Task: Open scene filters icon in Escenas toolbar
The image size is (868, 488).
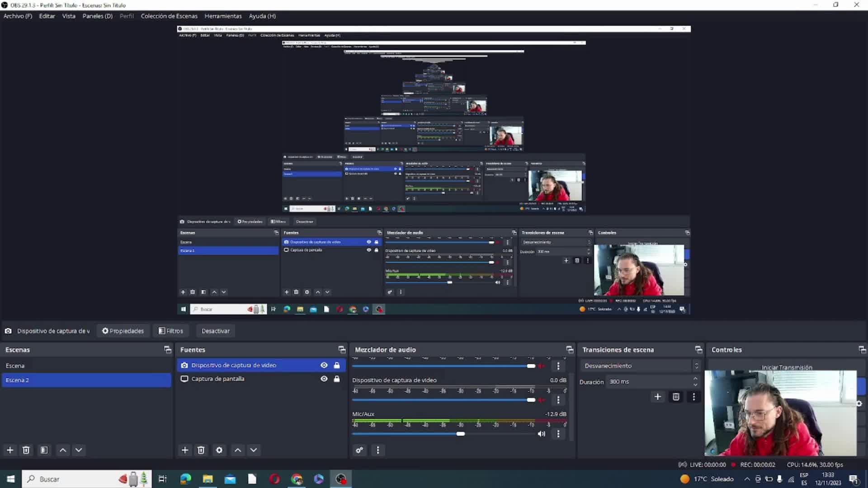Action: (44, 450)
